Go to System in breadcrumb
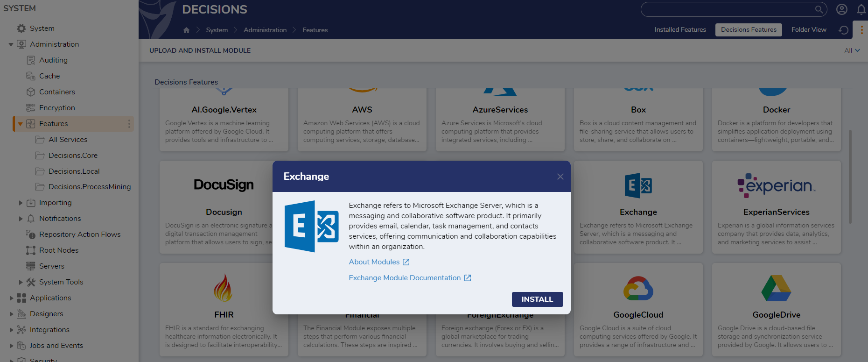 pyautogui.click(x=217, y=30)
